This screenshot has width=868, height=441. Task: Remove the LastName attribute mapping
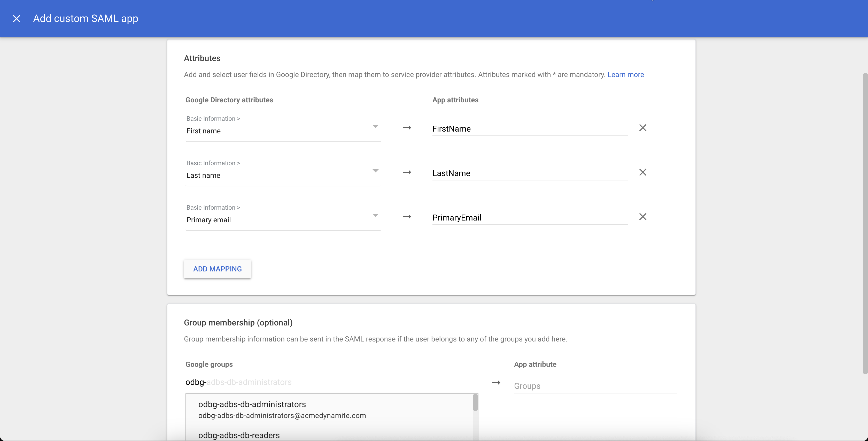pos(642,172)
